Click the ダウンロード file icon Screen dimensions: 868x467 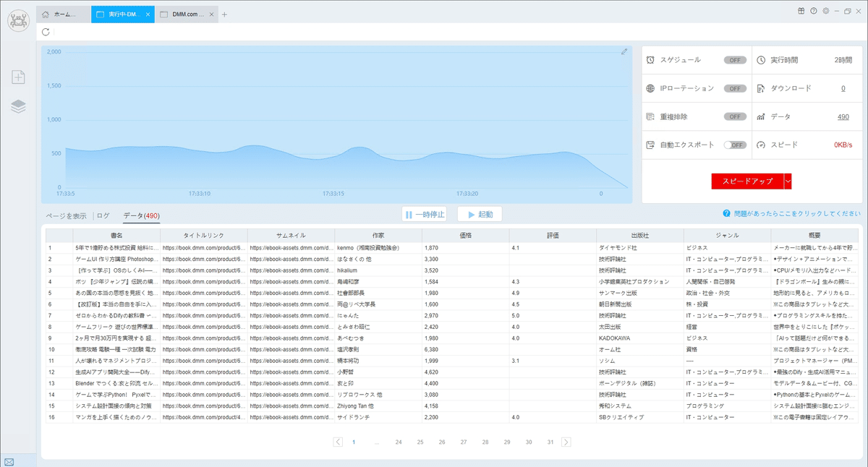[x=761, y=88]
